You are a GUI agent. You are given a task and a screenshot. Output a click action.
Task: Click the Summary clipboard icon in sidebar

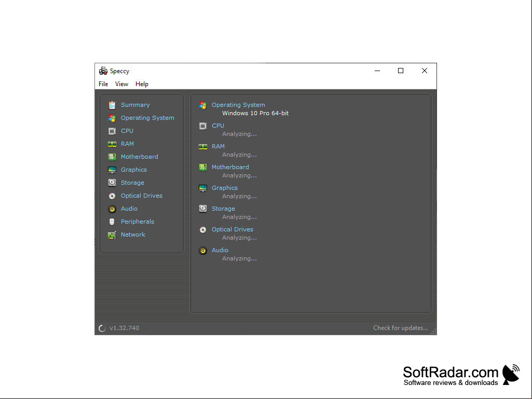[x=112, y=105]
